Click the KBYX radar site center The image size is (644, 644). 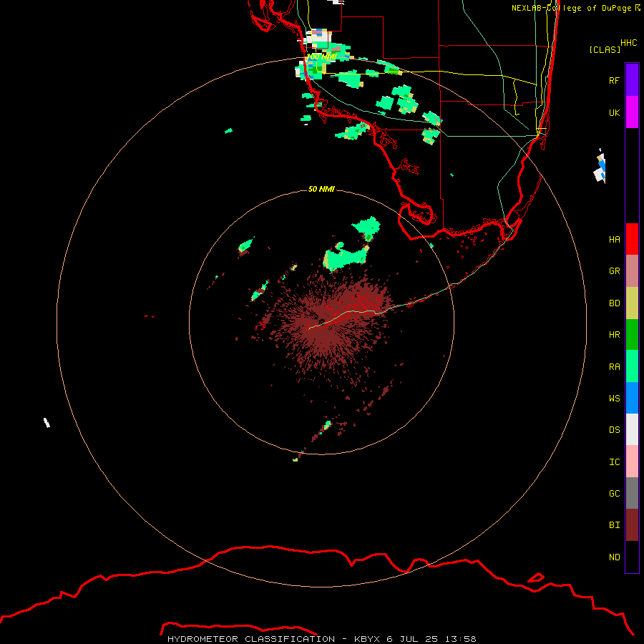coord(321,321)
